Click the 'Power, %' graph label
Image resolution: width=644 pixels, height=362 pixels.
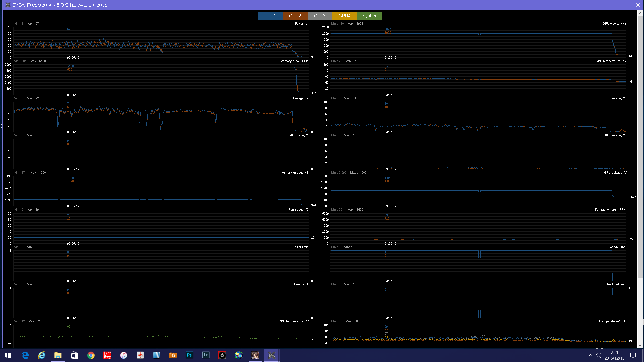tap(301, 24)
